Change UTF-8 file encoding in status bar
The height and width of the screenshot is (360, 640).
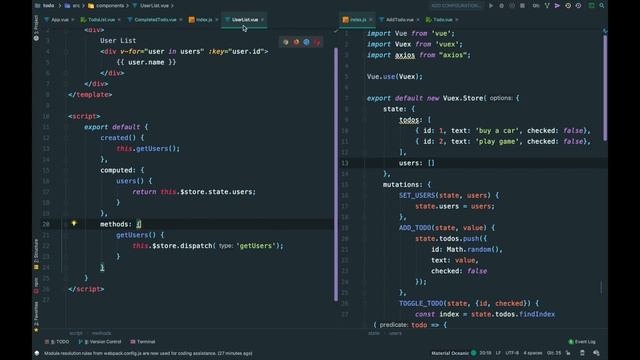click(x=512, y=353)
